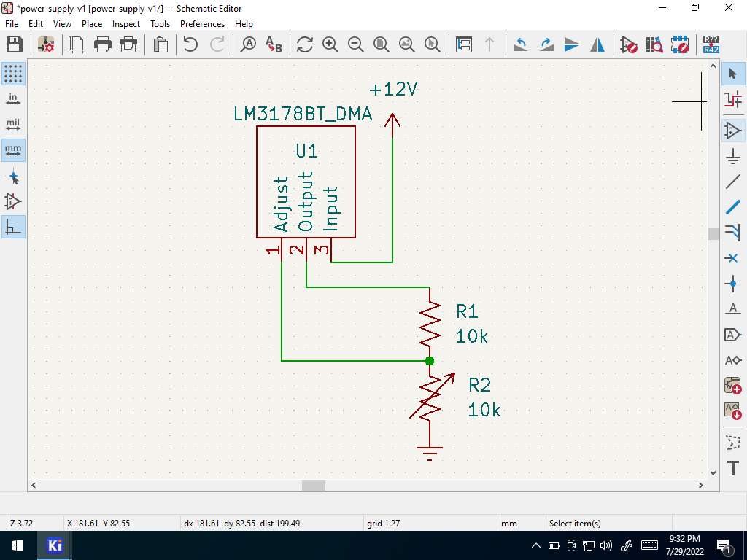This screenshot has height=560, width=747.
Task: Save the schematic with the floppy icon
Action: pyautogui.click(x=15, y=44)
